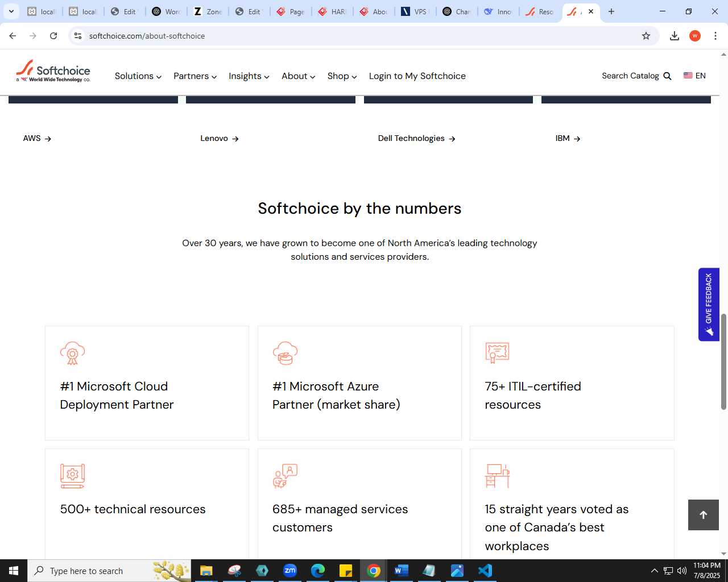728x582 pixels.
Task: Open Microsoft Word from taskbar
Action: (x=402, y=571)
